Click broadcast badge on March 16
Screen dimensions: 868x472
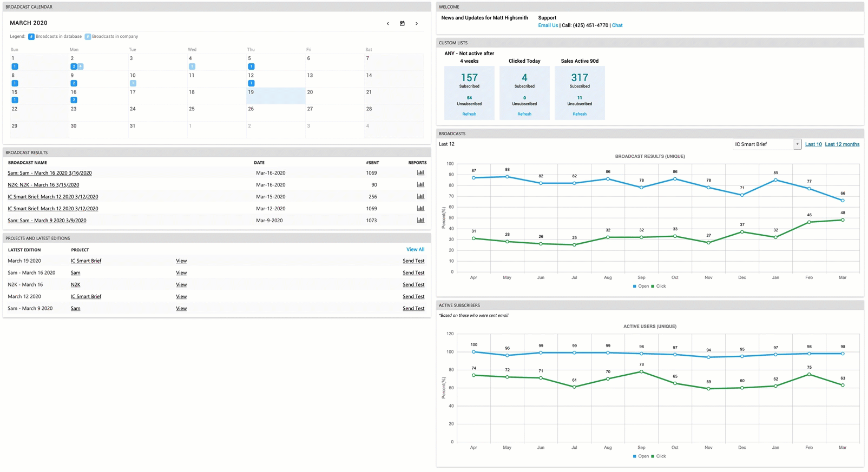(74, 100)
